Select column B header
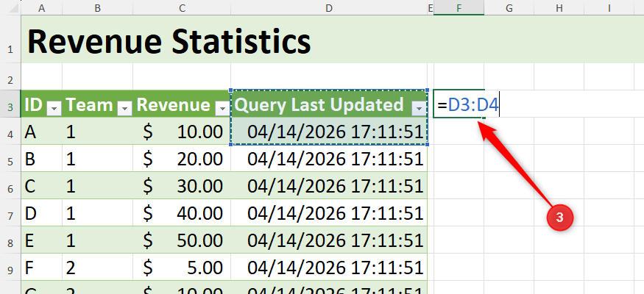Screen dimensions: 644x294 pos(97,7)
